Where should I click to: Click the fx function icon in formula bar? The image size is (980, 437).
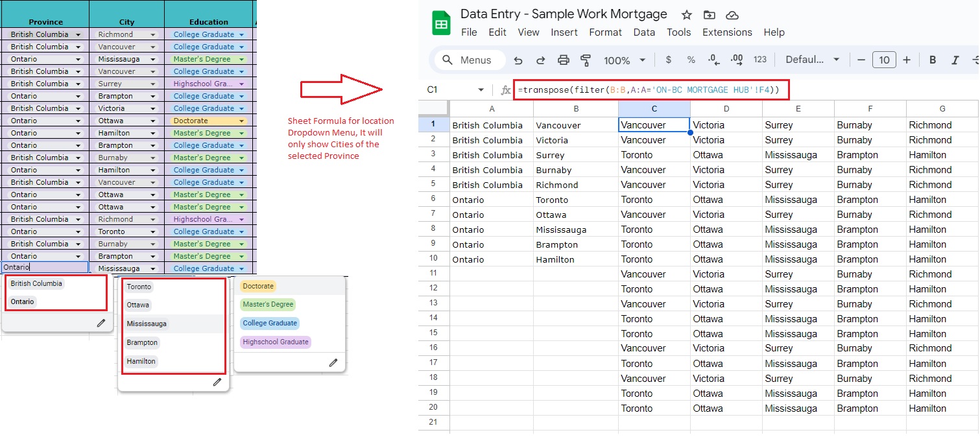point(506,90)
